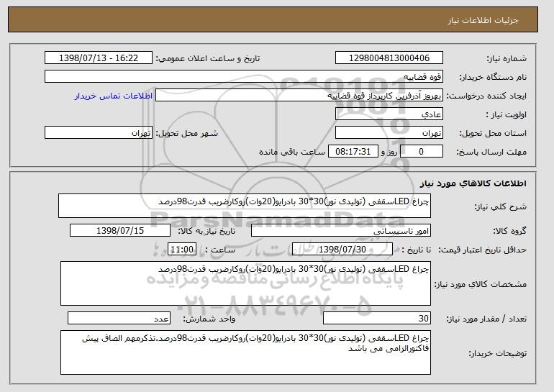The height and width of the screenshot is (392, 554).
Task: Select the delivery province field تهران
Action: [x=389, y=133]
